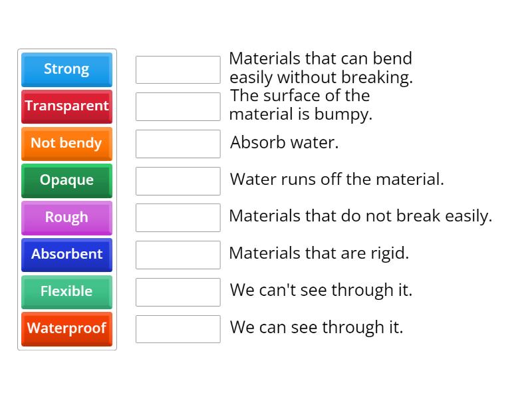532x399 pixels.
Task: Click the box next to 'Water runs off the material'
Action: [x=178, y=180]
